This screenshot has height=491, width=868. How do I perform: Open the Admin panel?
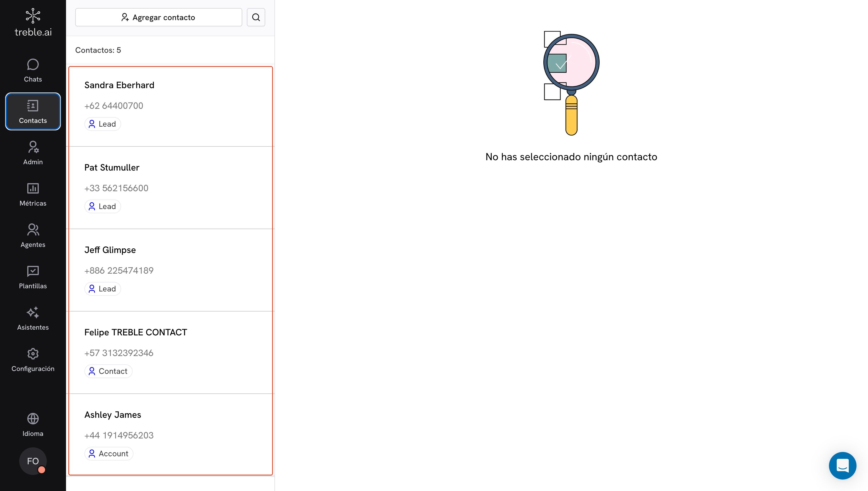(x=33, y=153)
